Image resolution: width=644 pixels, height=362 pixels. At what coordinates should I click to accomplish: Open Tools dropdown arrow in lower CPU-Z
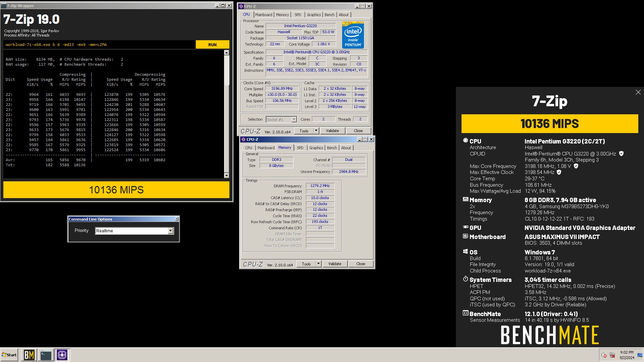coord(318,264)
